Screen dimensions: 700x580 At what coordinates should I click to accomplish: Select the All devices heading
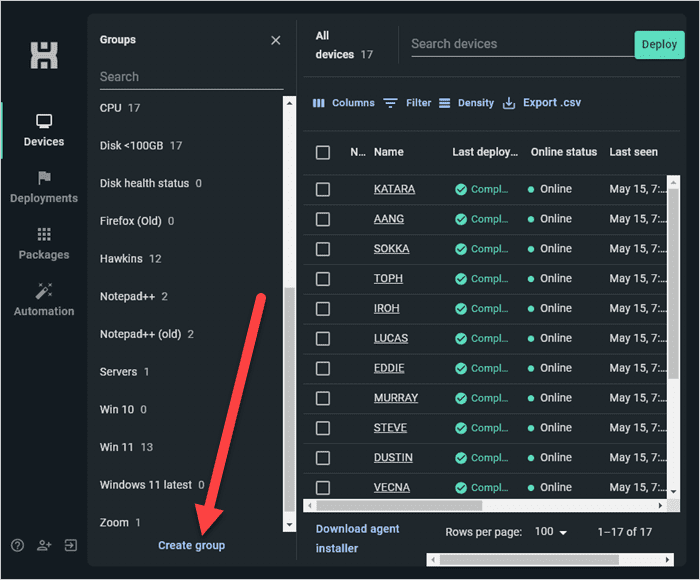[344, 45]
